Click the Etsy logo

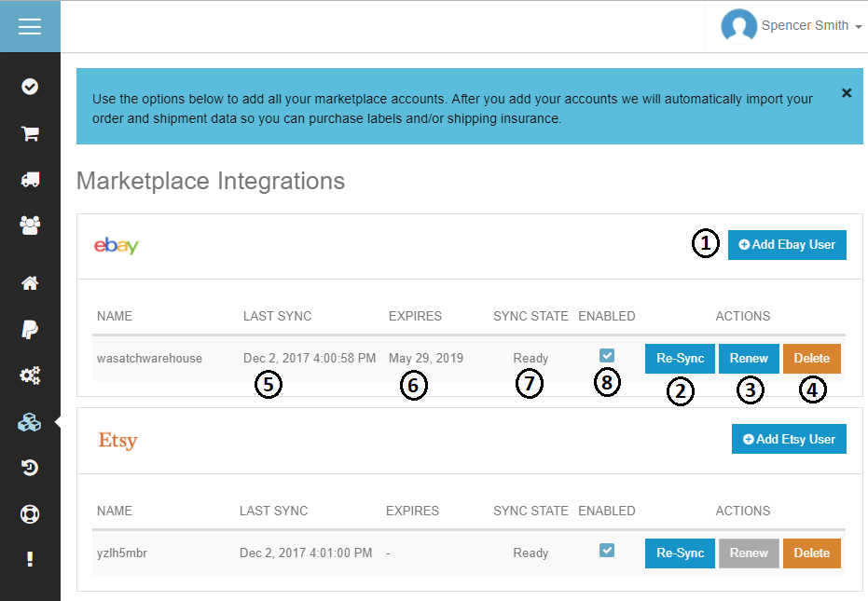[117, 441]
